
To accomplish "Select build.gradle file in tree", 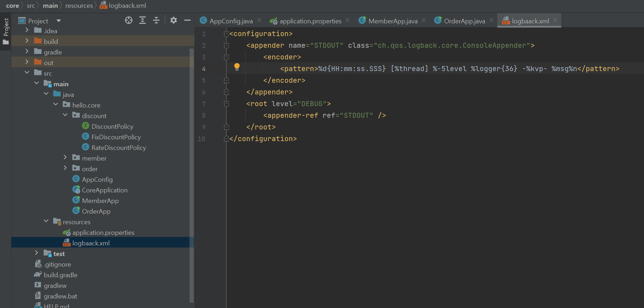I will pyautogui.click(x=60, y=275).
